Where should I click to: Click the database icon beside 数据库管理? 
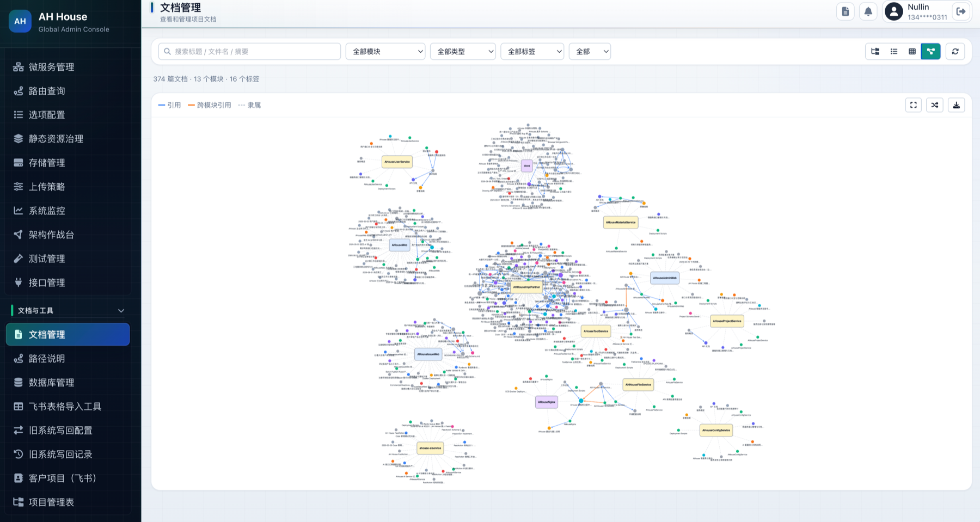click(x=18, y=382)
